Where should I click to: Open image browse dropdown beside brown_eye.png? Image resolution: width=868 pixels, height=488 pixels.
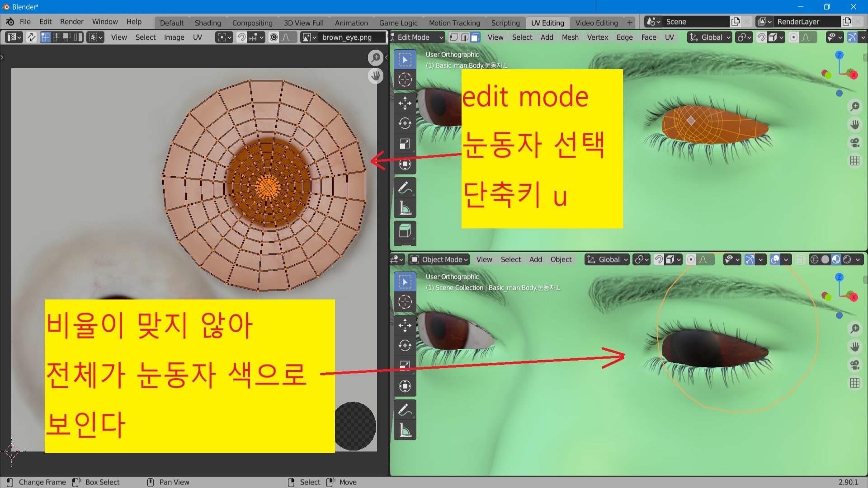click(309, 37)
